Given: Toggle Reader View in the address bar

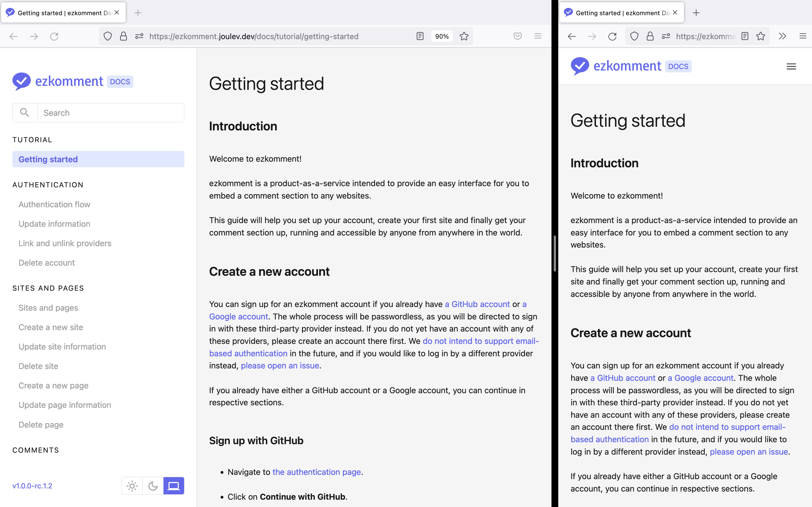Looking at the screenshot, I should pos(420,36).
